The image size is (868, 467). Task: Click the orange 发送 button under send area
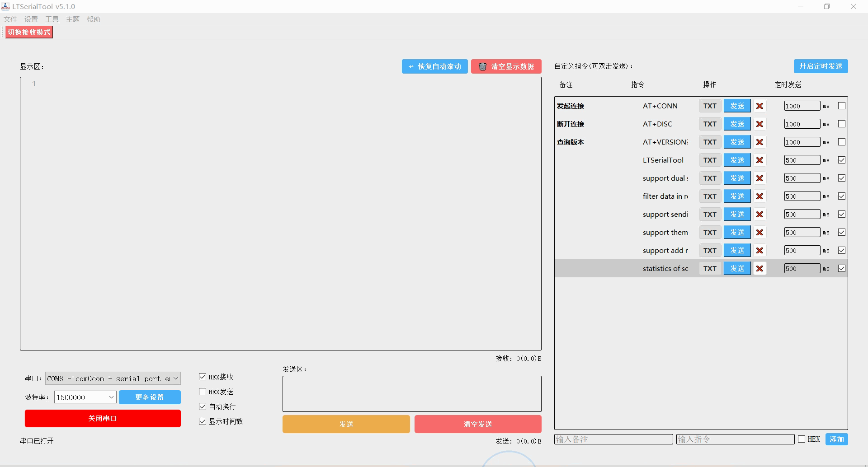(346, 424)
